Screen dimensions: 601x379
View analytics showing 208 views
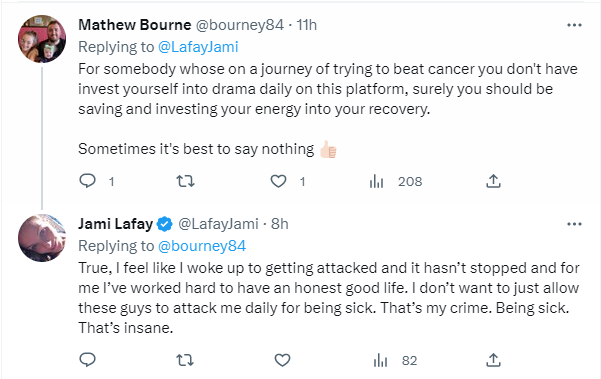(x=395, y=181)
